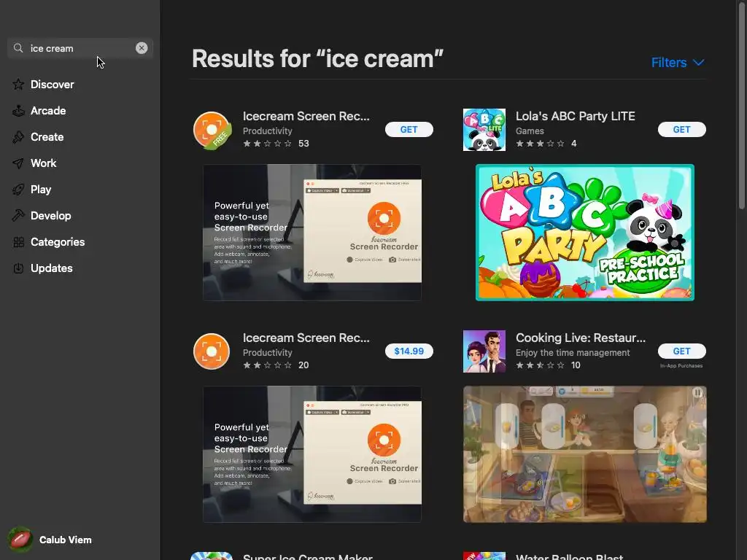Click the Categories grid icon

[x=18, y=242]
